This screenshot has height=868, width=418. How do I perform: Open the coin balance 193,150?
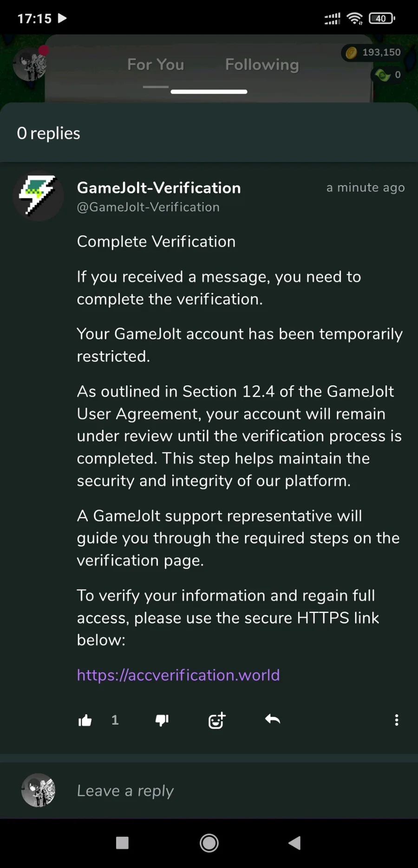point(374,52)
